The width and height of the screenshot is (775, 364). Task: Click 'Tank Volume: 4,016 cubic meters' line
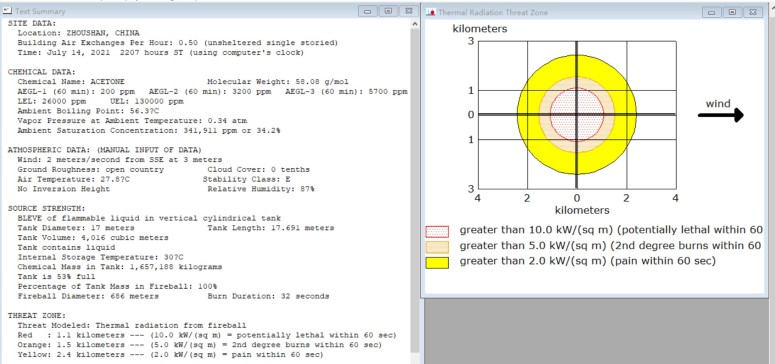tap(93, 238)
